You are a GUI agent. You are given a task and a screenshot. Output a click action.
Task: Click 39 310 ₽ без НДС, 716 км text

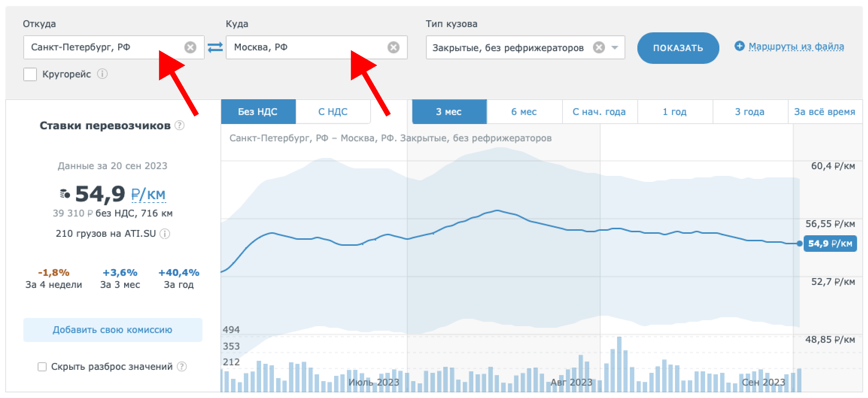(112, 213)
